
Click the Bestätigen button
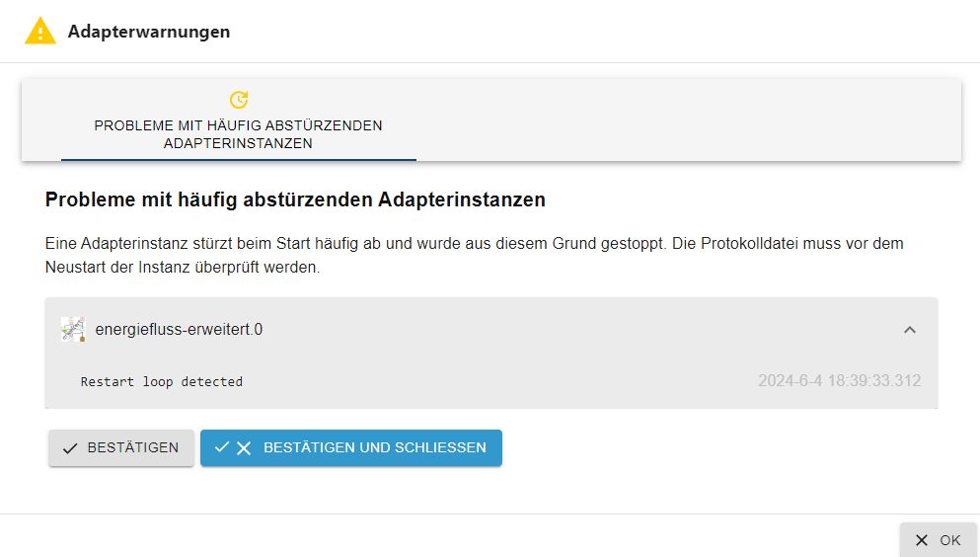tap(121, 447)
